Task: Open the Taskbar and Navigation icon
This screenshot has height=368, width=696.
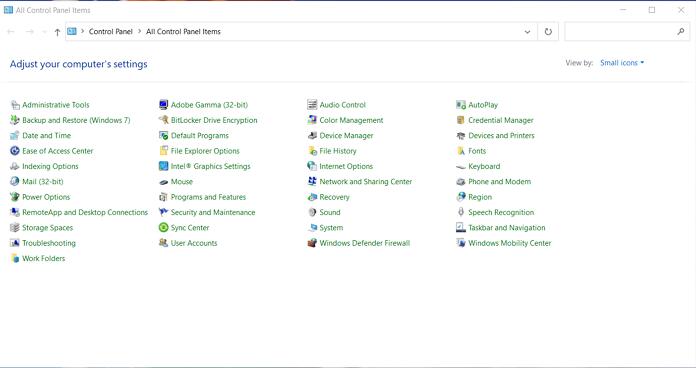Action: (x=461, y=228)
